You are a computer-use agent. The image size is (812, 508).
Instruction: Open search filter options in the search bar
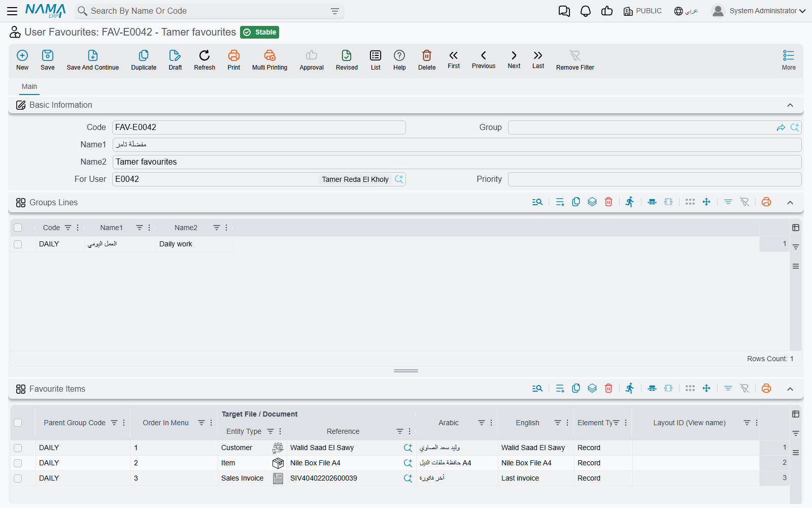pos(335,11)
